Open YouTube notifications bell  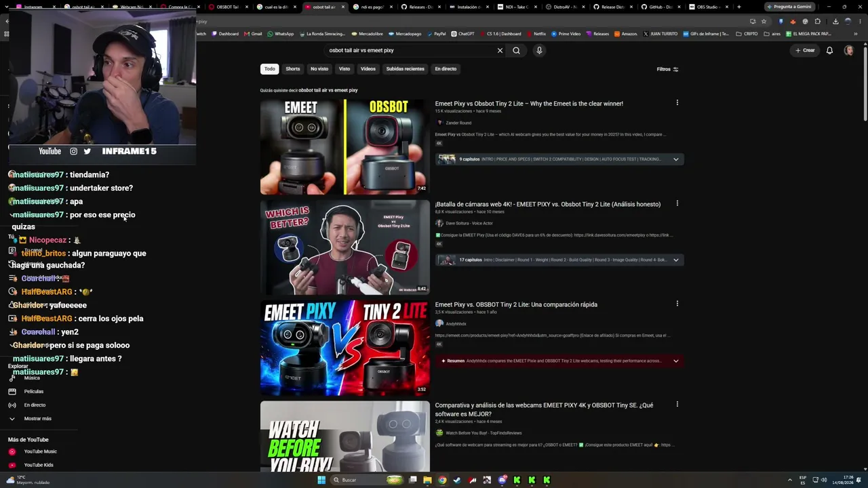click(829, 50)
